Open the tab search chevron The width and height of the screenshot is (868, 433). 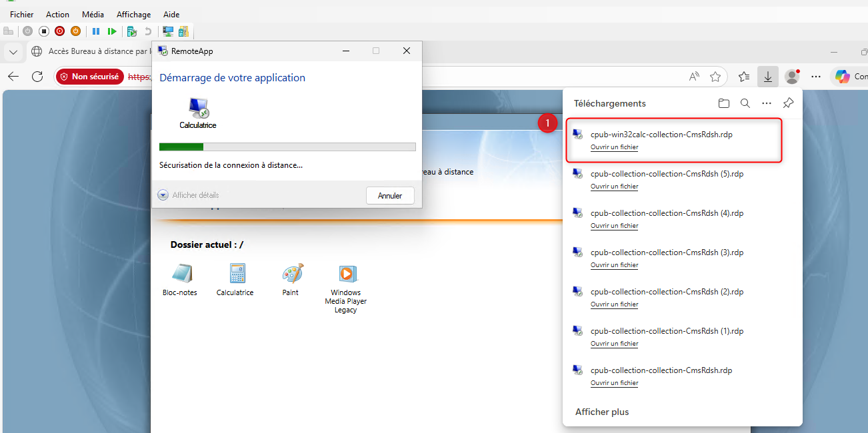(13, 52)
